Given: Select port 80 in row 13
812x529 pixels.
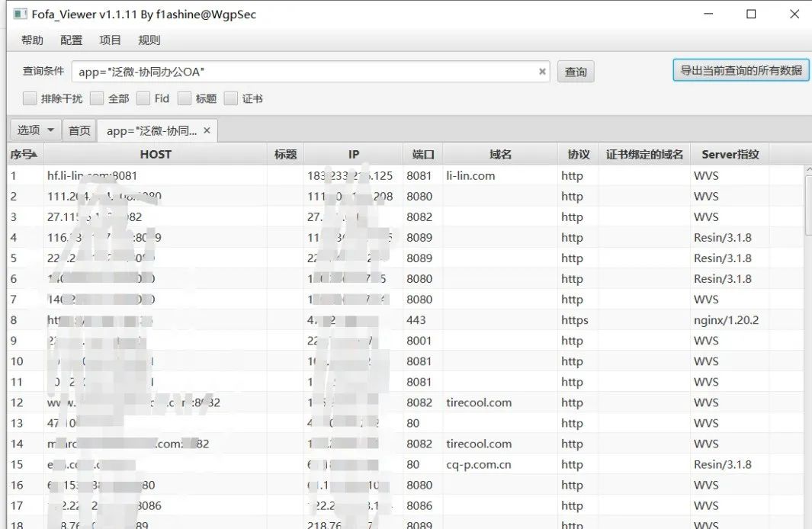Looking at the screenshot, I should tap(412, 423).
